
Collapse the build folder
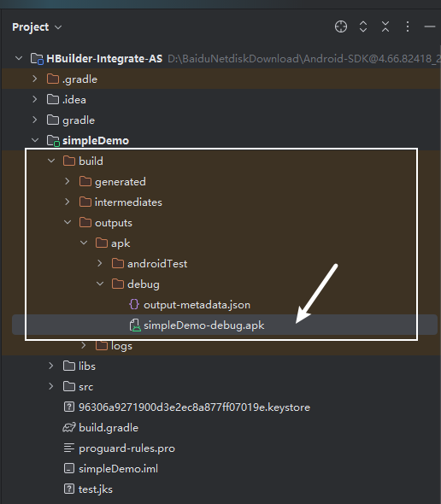[x=51, y=161]
